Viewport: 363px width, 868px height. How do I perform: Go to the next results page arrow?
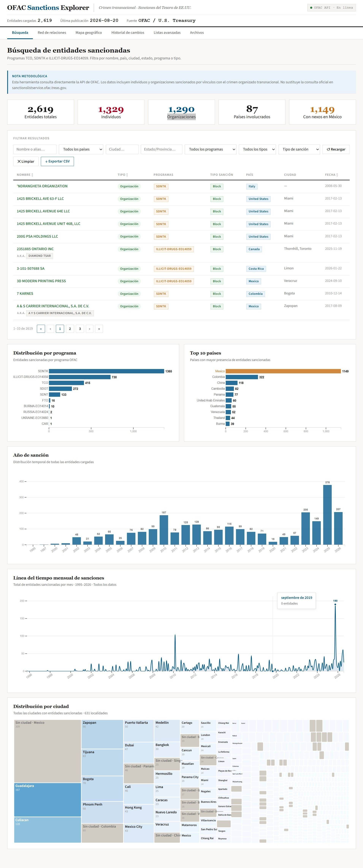click(89, 329)
